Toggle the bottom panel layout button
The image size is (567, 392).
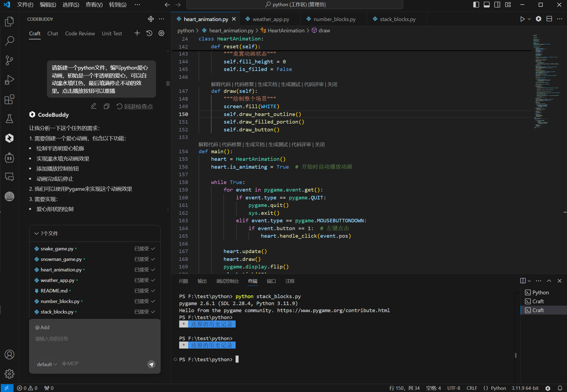487,5
